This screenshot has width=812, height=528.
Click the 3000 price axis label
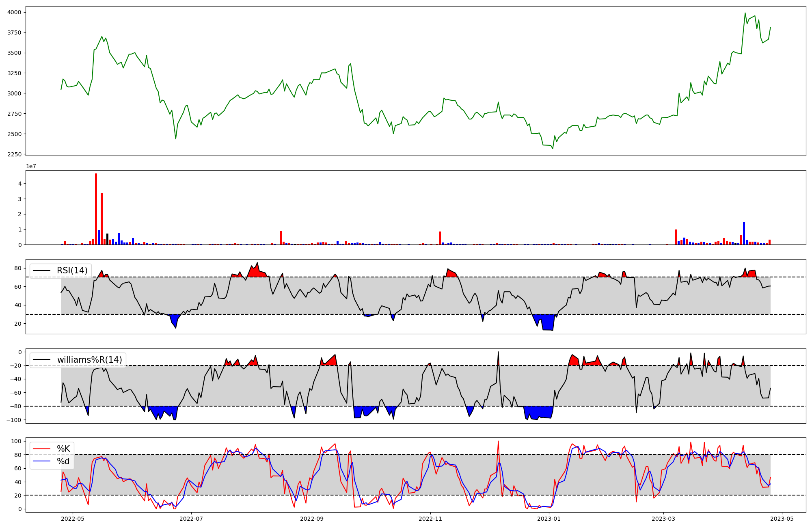point(14,93)
